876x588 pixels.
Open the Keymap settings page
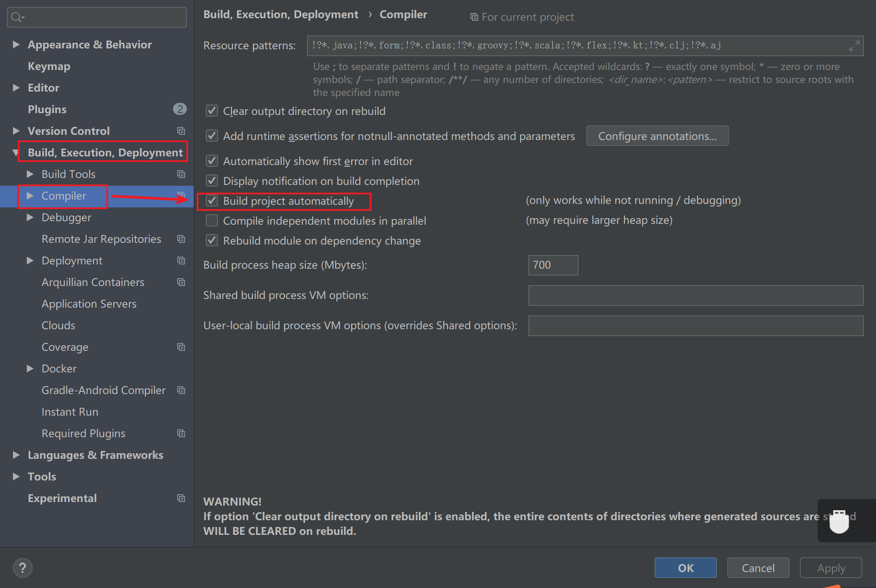49,66
